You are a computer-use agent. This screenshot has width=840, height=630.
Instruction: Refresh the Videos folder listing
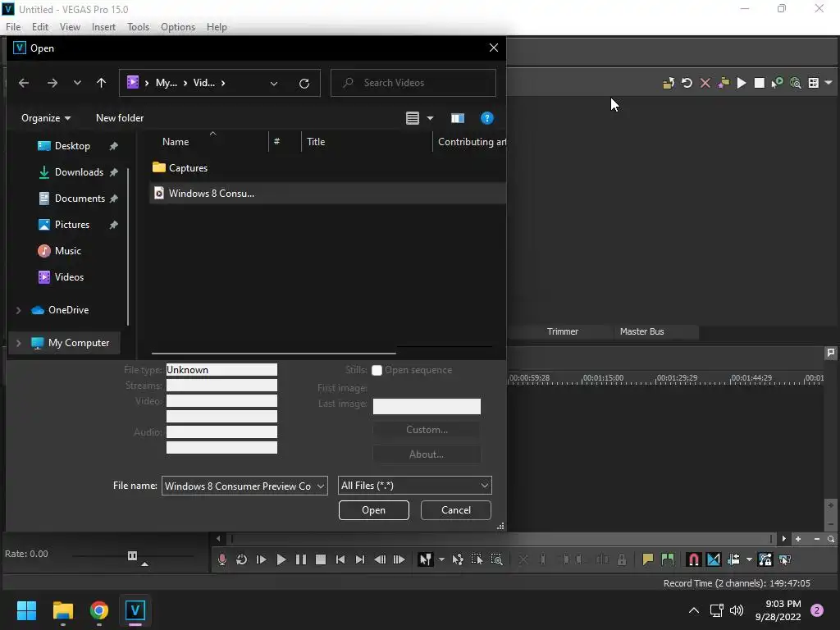304,83
